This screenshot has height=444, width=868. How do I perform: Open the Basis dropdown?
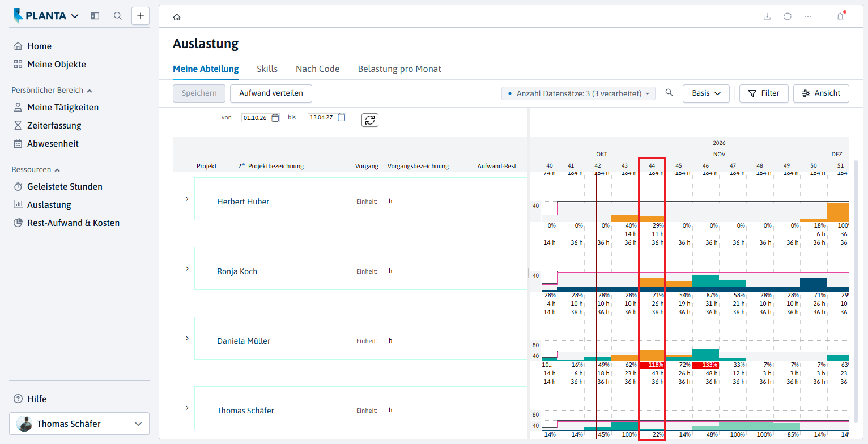click(x=706, y=93)
